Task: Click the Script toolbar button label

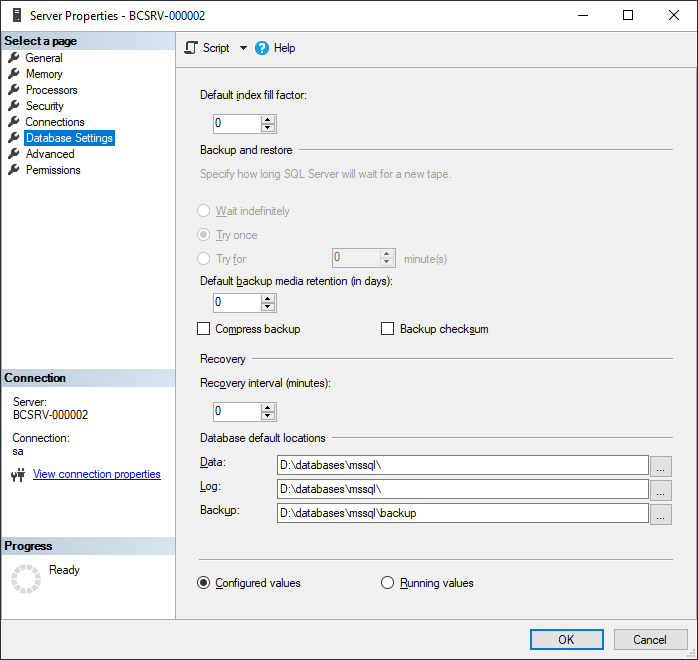Action: point(216,48)
